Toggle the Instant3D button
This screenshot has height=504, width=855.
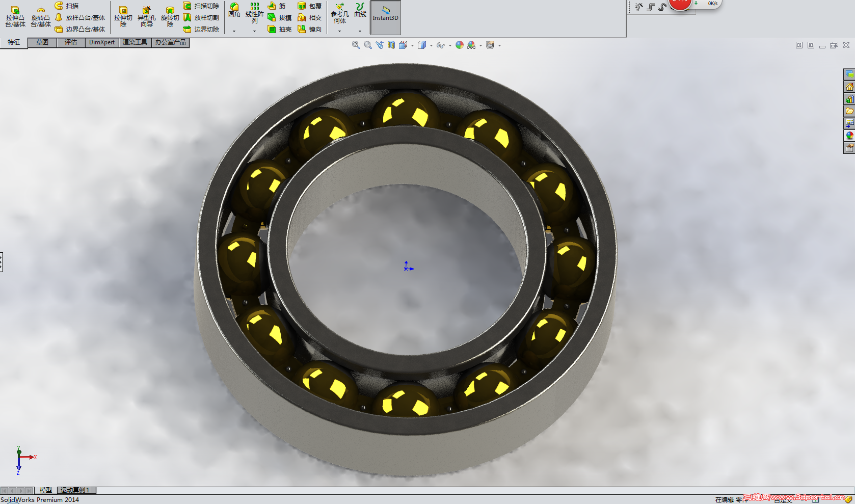pos(386,17)
